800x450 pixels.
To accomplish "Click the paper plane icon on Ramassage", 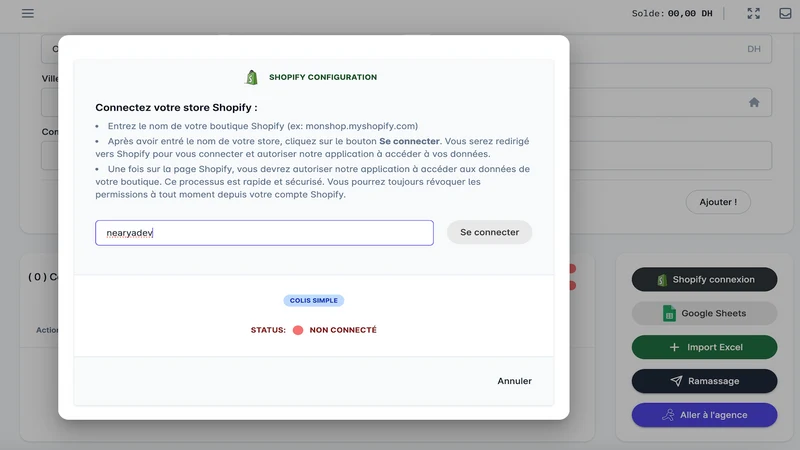I will coord(676,381).
